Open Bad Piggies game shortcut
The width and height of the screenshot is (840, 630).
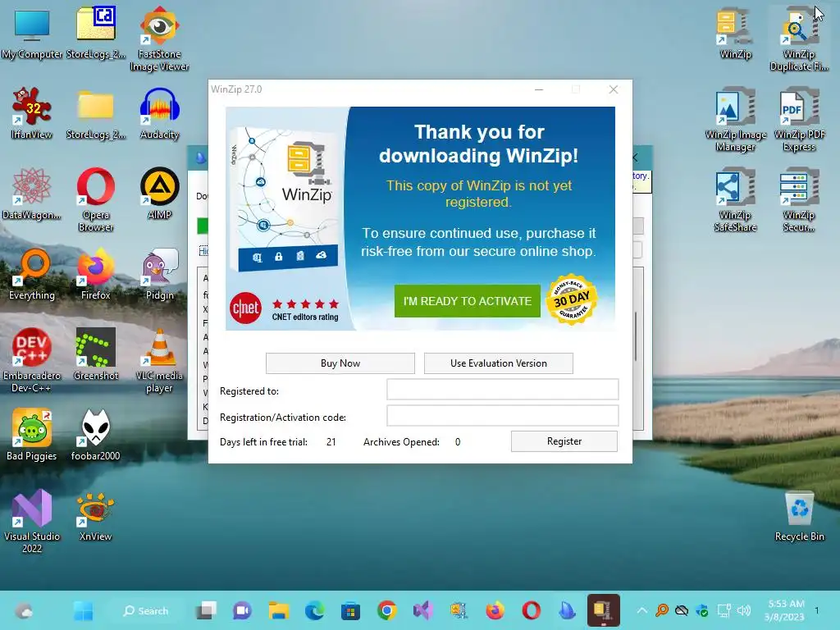click(x=32, y=435)
